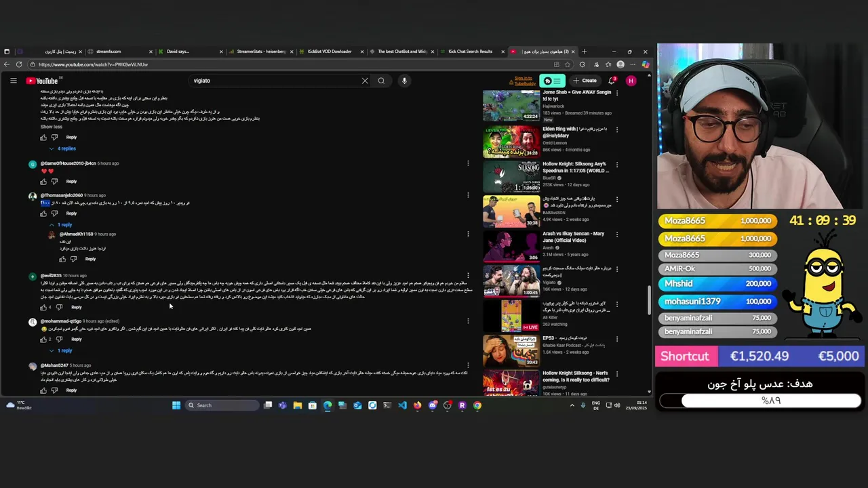Open the Windows Start button

point(176,405)
